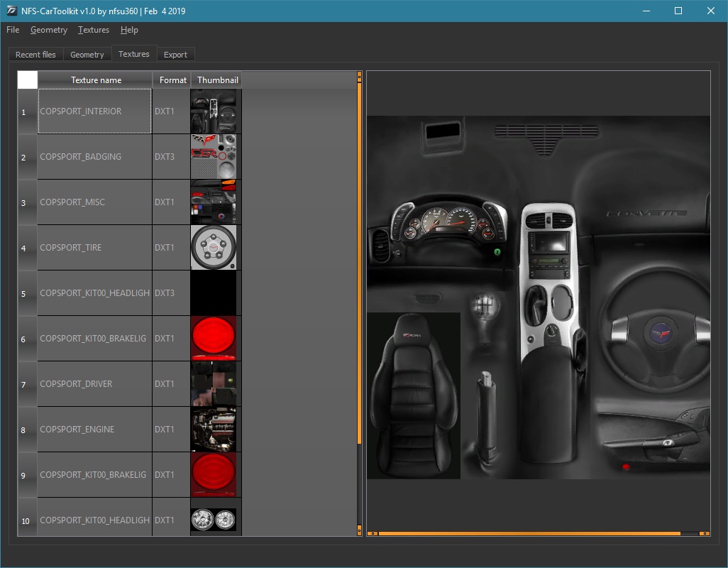Click the Thumbnail column header
Screen dimensions: 728x568
pyautogui.click(x=216, y=80)
